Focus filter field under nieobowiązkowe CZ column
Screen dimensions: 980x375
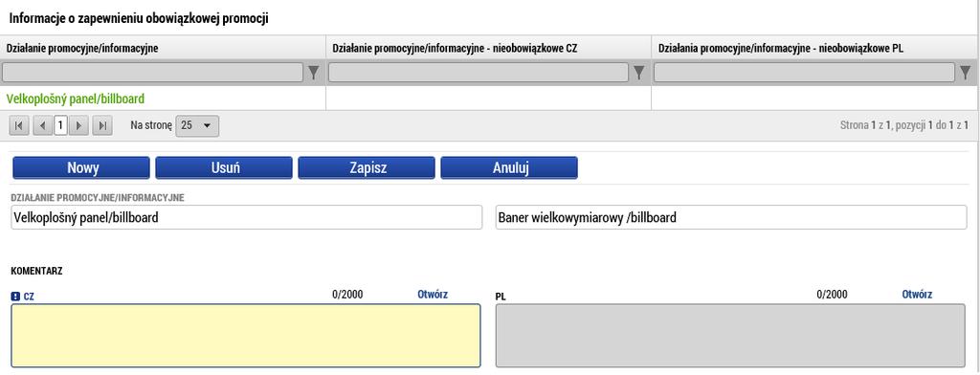pos(479,73)
